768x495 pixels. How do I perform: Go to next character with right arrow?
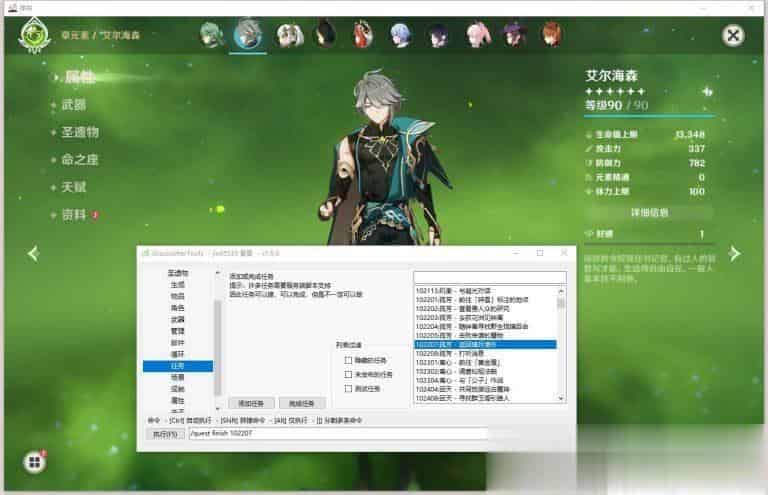(735, 254)
